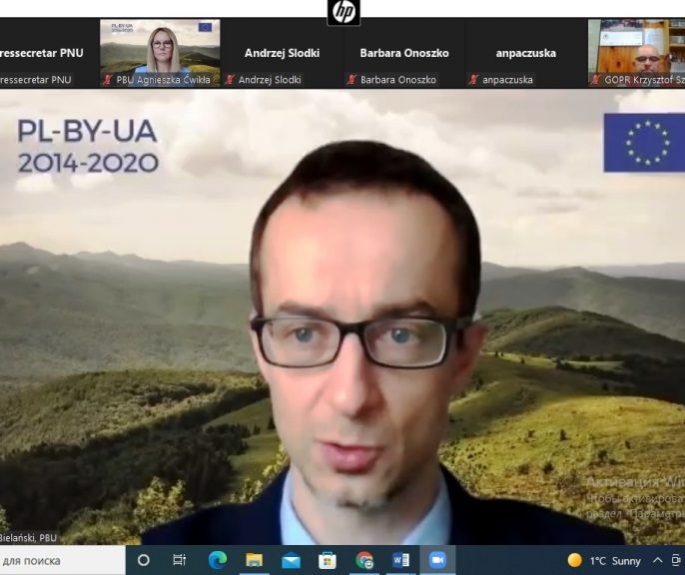This screenshot has height=575, width=685.
Task: Select PBU Agnieszka Ćwikła's video thumbnail
Action: click(x=160, y=53)
